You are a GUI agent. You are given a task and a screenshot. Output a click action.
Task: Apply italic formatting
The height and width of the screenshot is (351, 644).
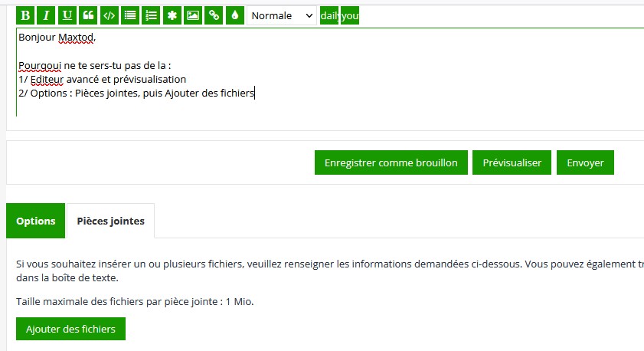pos(47,15)
